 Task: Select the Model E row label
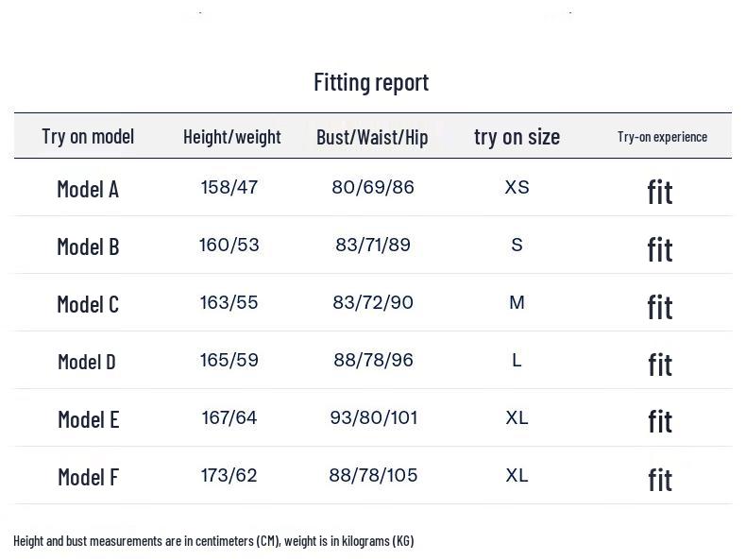click(88, 419)
